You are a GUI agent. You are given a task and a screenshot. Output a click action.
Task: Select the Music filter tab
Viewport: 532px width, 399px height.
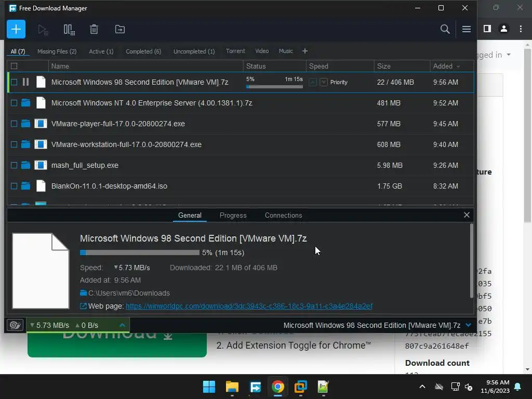286,51
